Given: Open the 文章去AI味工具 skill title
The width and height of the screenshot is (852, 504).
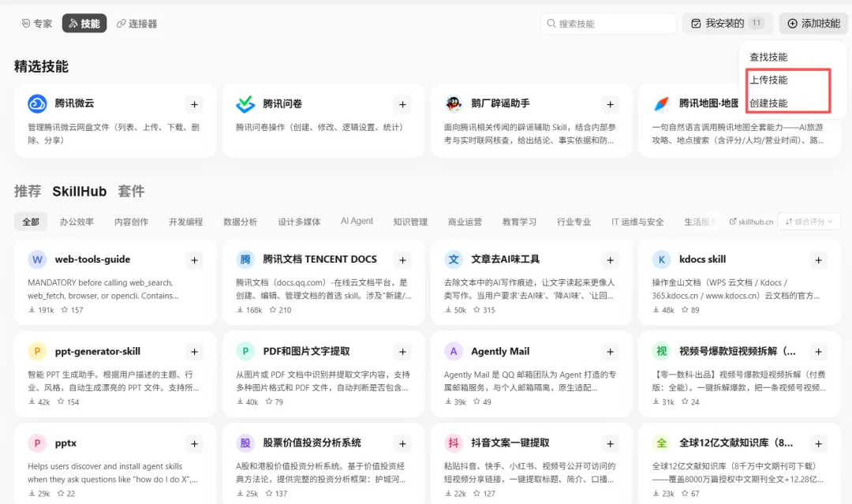Looking at the screenshot, I should pos(505,259).
